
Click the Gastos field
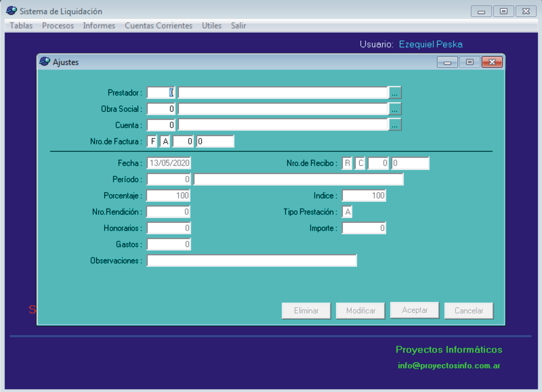pyautogui.click(x=169, y=244)
